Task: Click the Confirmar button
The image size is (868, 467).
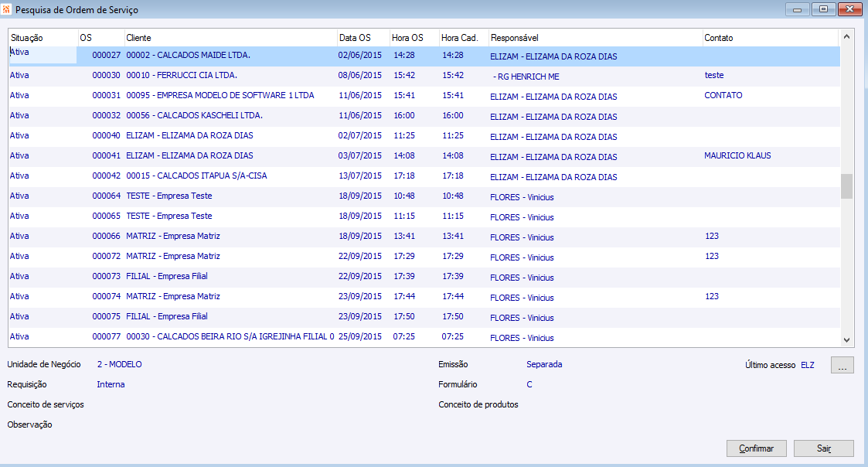Action: (x=756, y=448)
